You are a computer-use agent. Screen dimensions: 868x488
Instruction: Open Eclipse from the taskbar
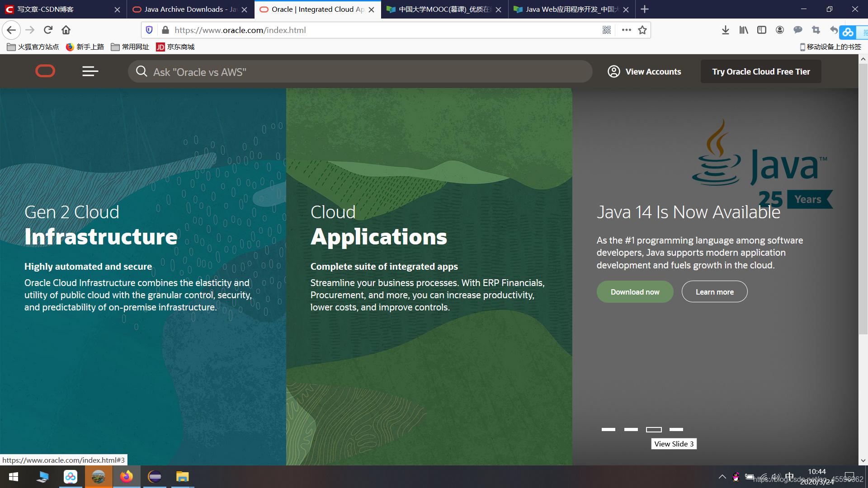point(155,477)
